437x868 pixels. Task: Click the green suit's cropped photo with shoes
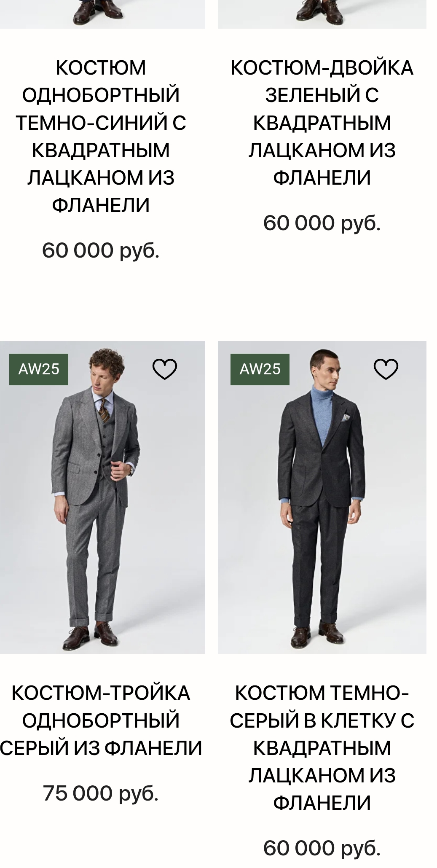[x=322, y=14]
